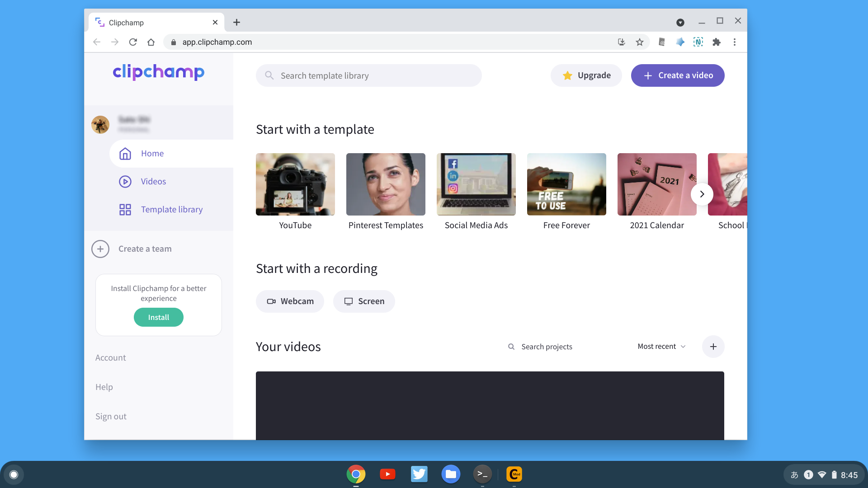Bookmark this page with the star icon
868x488 pixels.
coord(639,42)
